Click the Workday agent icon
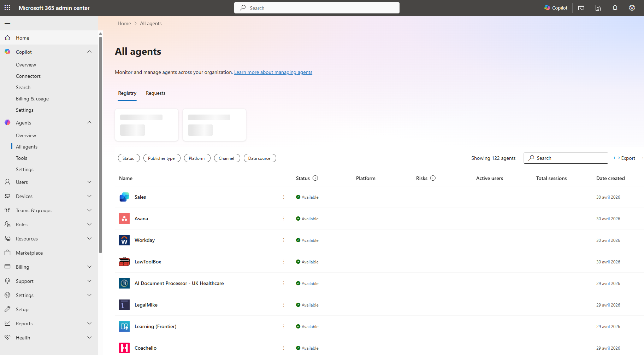This screenshot has height=355, width=644. pyautogui.click(x=124, y=240)
